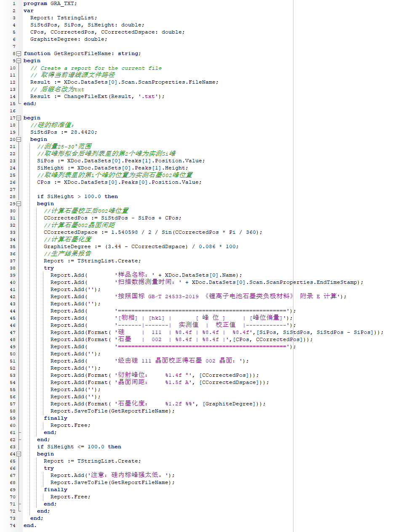
Task: Toggle folding for the SiHeight condition block
Action: (x=19, y=204)
